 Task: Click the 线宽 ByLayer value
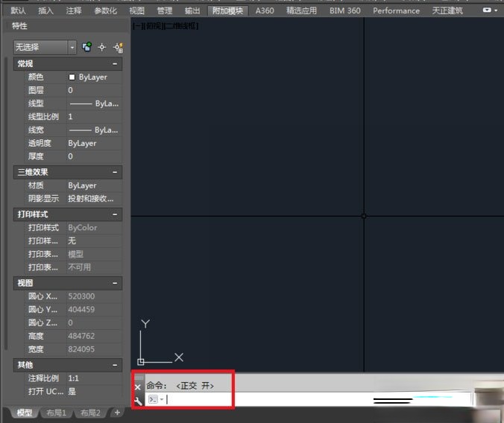(94, 130)
